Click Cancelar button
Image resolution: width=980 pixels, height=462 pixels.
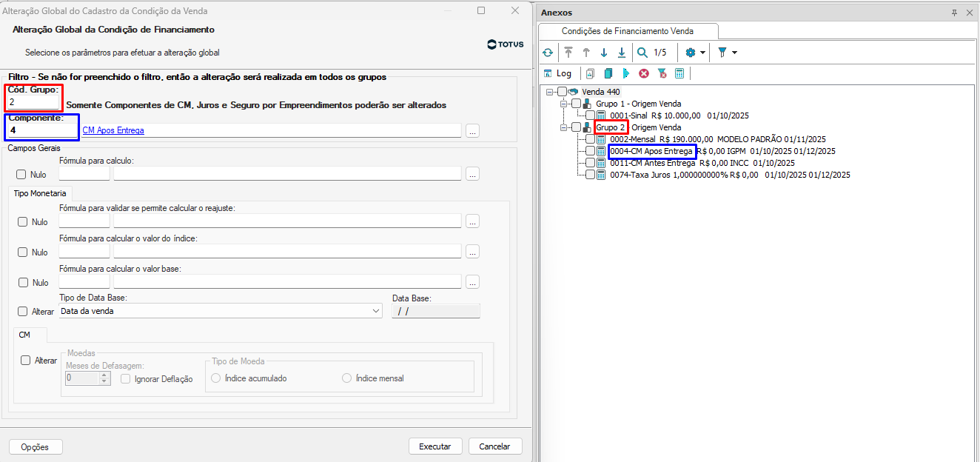tap(494, 446)
